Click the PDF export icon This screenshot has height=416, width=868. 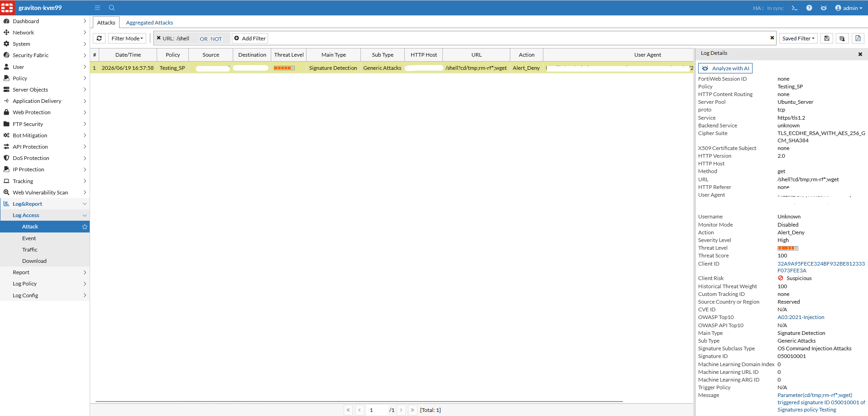pyautogui.click(x=858, y=39)
